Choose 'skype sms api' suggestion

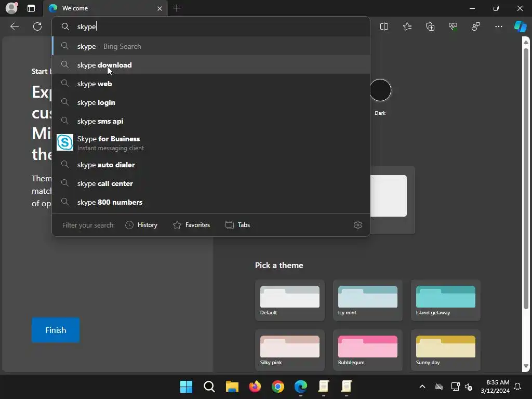211,121
